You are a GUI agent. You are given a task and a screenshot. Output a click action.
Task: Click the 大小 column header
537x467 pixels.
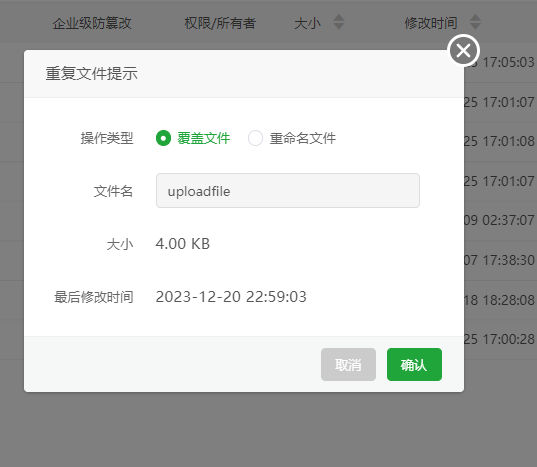[307, 23]
